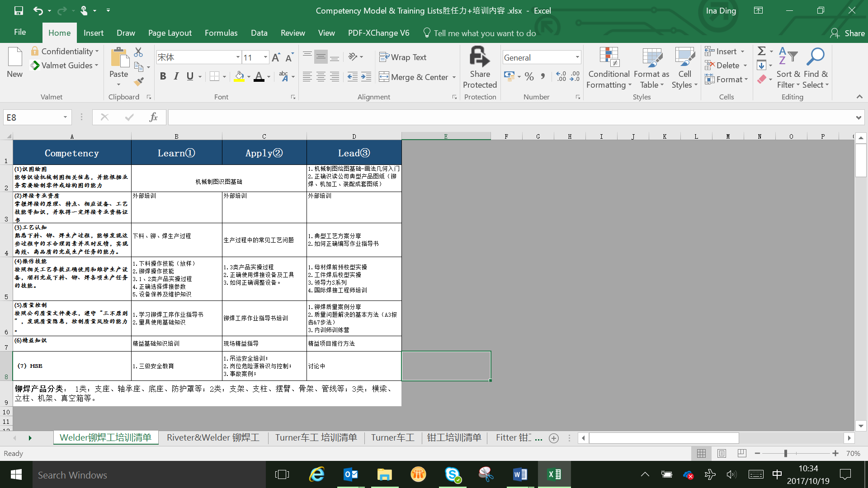Toggle Align Right horizontal alignment
The image size is (868, 488).
pyautogui.click(x=335, y=77)
